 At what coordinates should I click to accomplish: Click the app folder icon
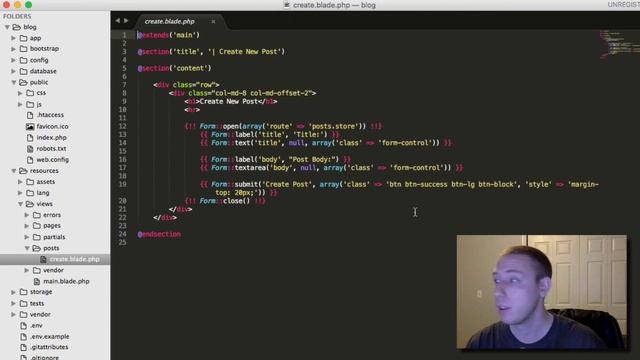click(x=24, y=38)
